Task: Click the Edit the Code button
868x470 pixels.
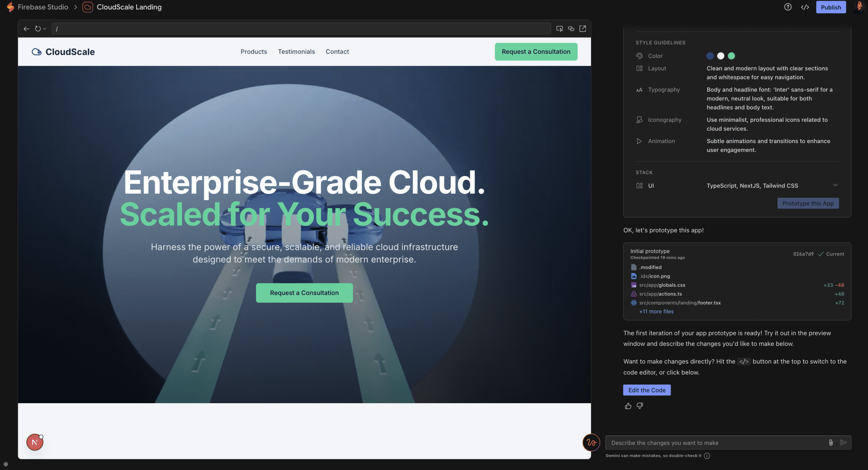Action: click(647, 390)
